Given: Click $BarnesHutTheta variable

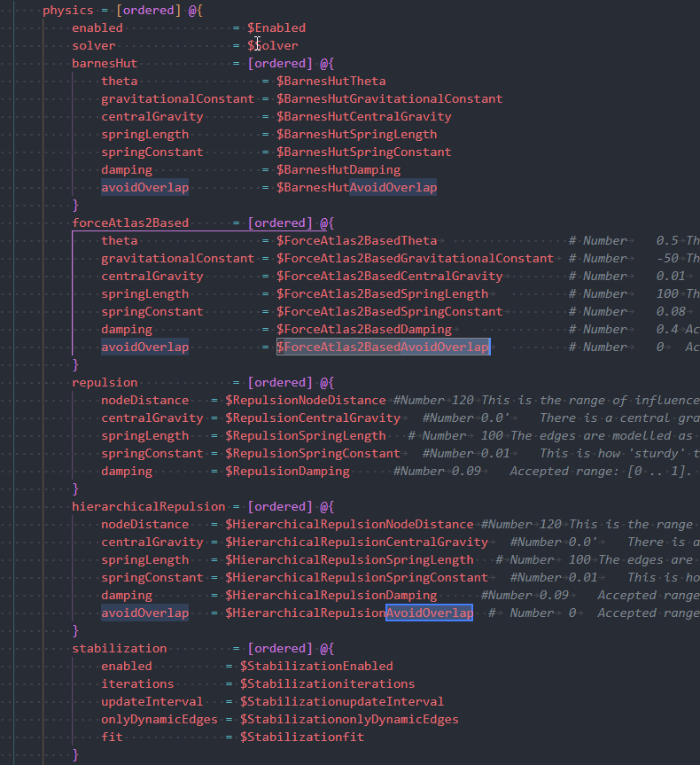Looking at the screenshot, I should 331,81.
